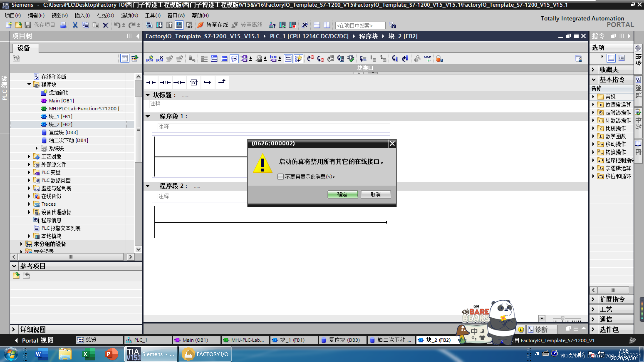Collapse 程序段 2 network
This screenshot has width=644, height=362.
point(148,186)
